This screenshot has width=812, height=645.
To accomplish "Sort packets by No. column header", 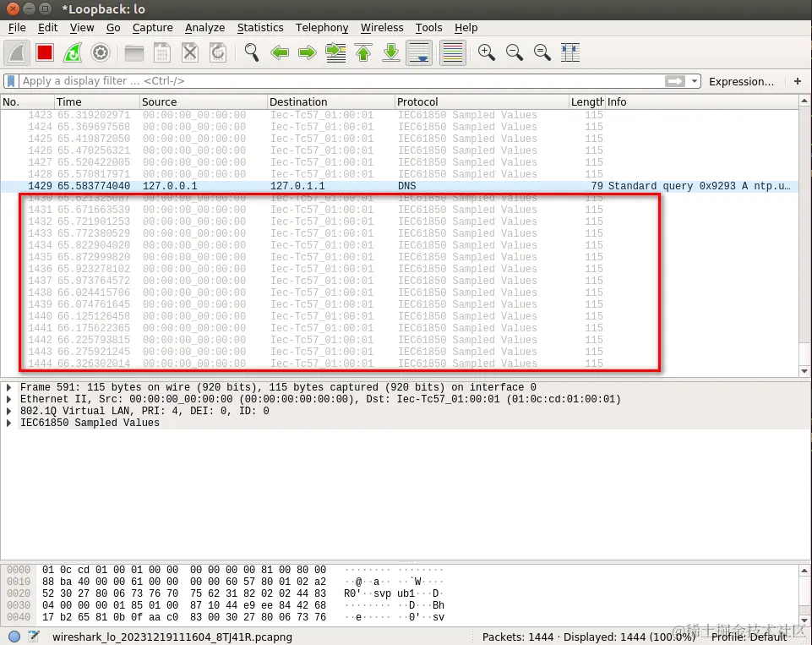I will (x=27, y=102).
